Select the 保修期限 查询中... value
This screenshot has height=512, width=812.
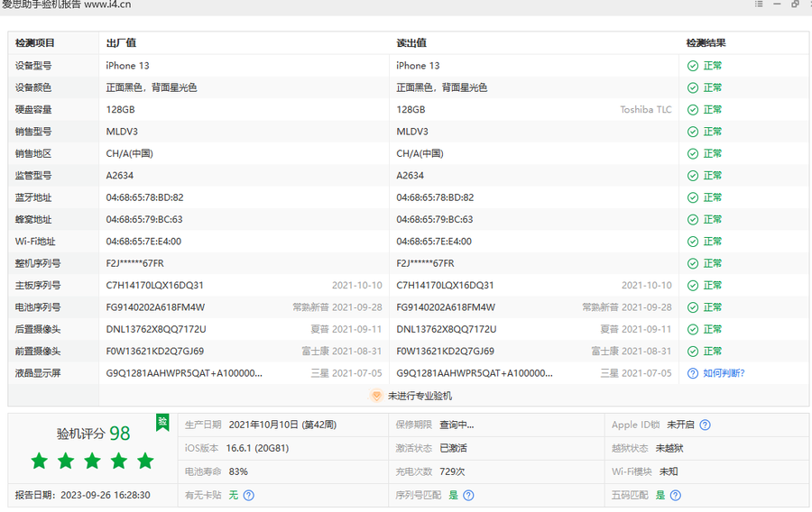click(x=457, y=425)
